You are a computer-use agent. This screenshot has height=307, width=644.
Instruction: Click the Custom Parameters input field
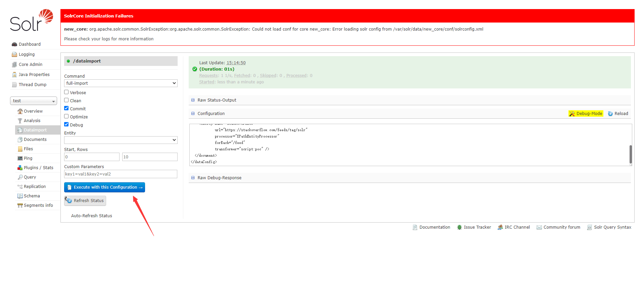(121, 174)
